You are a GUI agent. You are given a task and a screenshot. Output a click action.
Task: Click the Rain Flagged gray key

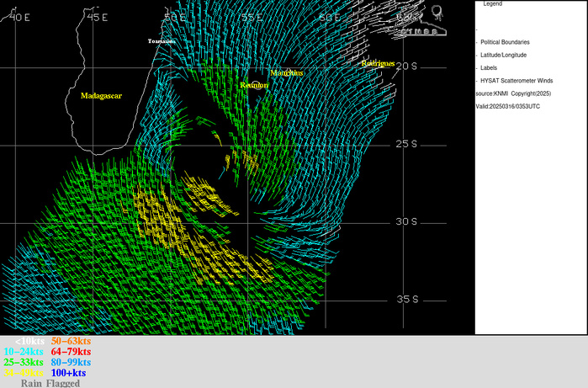50,383
